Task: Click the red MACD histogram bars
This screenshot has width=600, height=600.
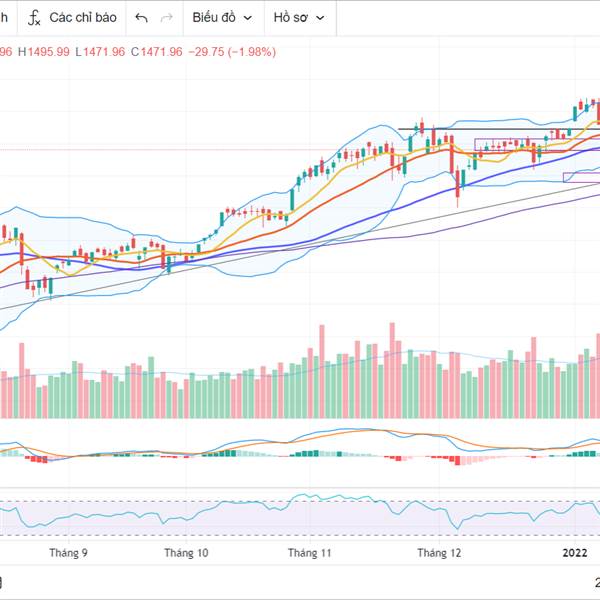Action: tap(456, 460)
